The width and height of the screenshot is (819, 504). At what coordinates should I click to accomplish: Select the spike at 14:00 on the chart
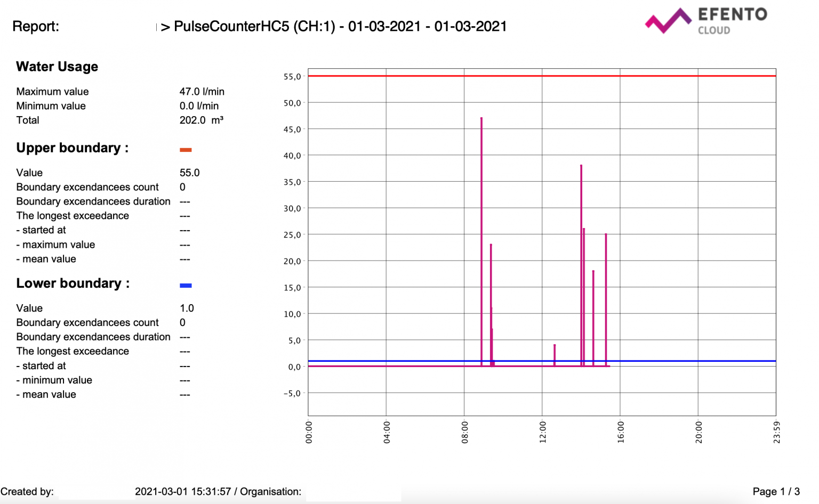coord(582,266)
